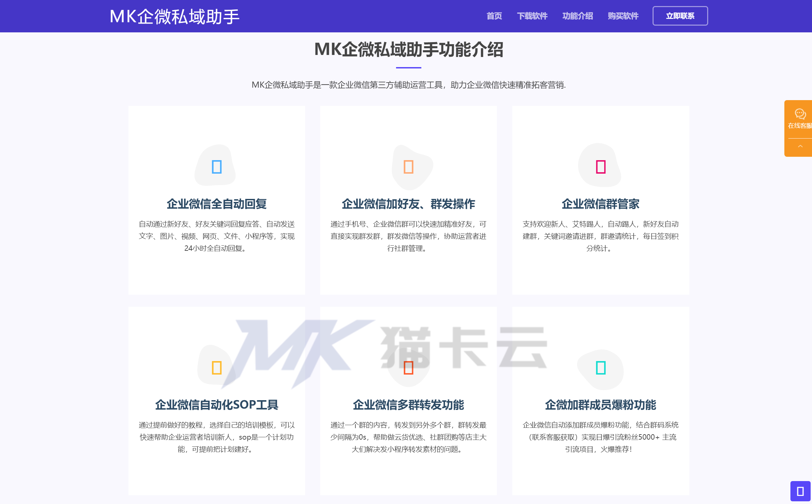Click the MK企微私域助手 site logo
This screenshot has height=504, width=812.
click(174, 17)
